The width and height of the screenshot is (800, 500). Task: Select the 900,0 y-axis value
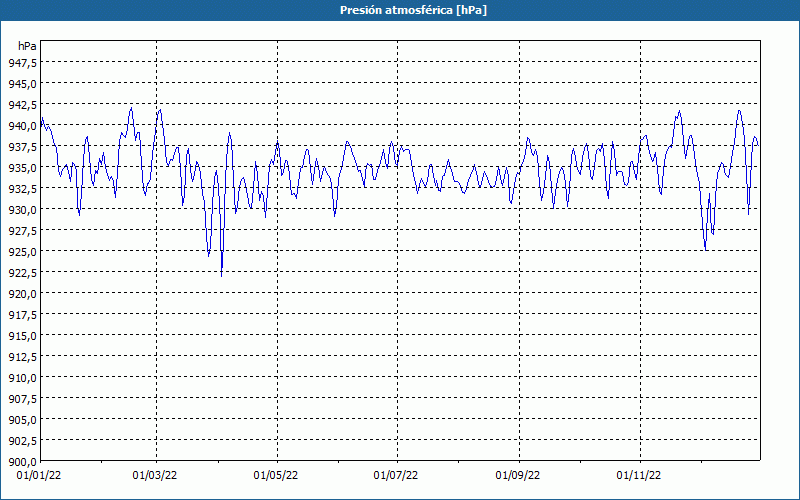click(22, 462)
